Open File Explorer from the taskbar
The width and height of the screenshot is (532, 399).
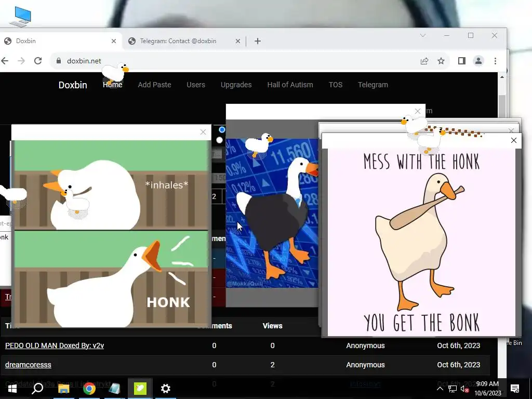(63, 389)
